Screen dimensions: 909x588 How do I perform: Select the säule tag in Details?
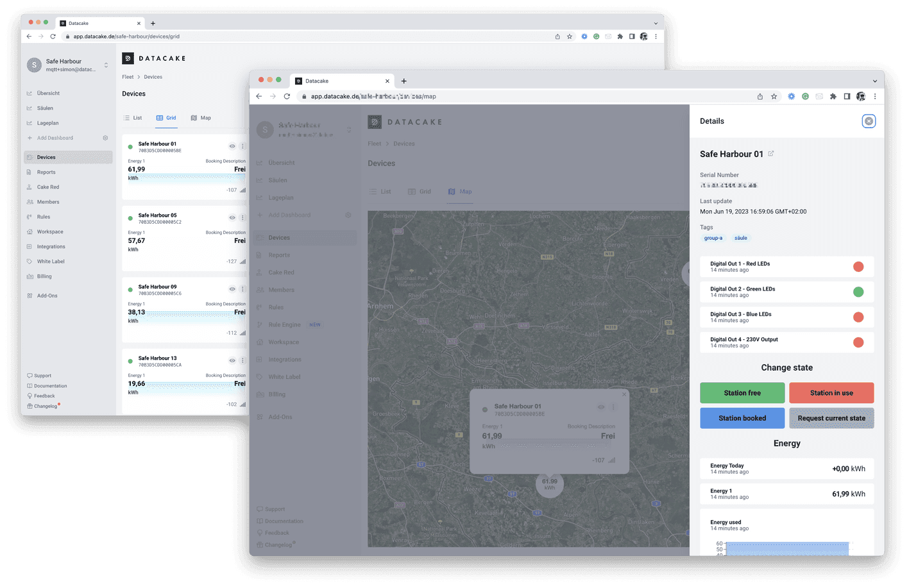tap(741, 238)
